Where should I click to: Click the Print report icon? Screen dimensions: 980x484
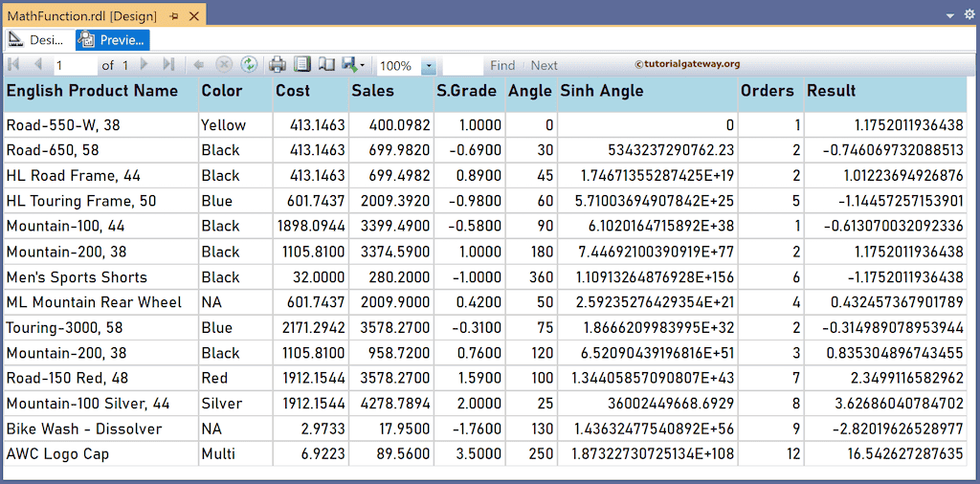tap(278, 65)
